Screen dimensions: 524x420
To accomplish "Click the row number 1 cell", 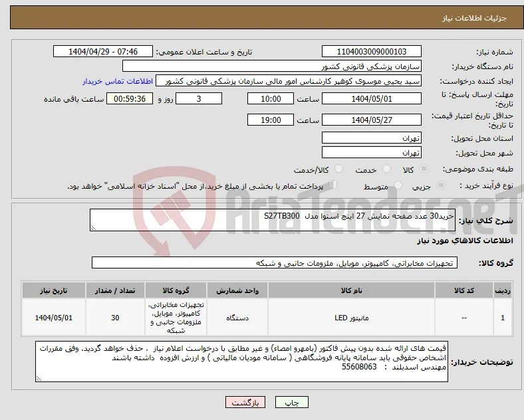I will [503, 318].
